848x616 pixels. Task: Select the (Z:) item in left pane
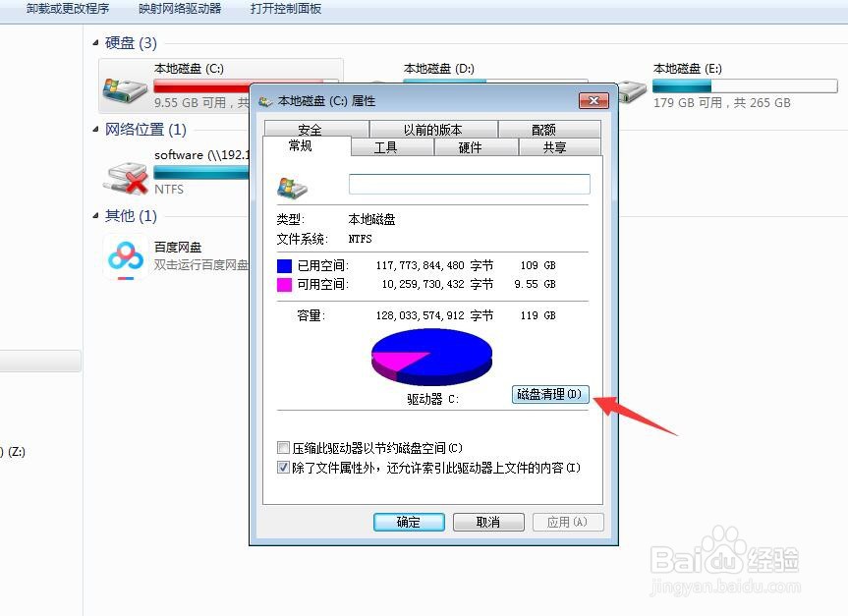click(x=13, y=452)
